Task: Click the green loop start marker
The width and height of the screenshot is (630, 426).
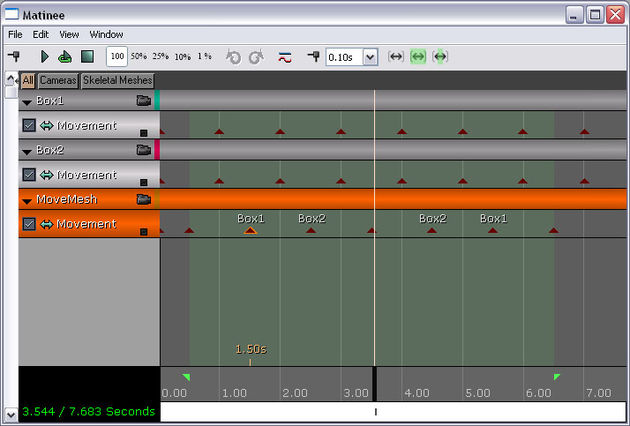Action: tap(186, 377)
